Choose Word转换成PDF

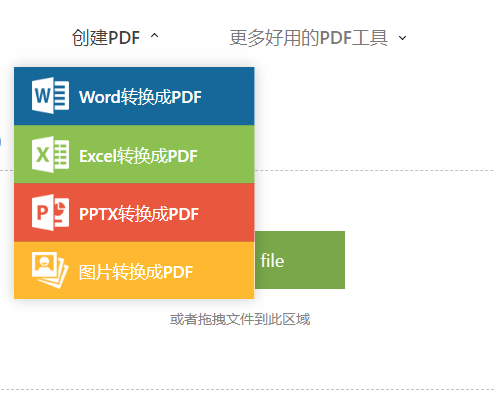(134, 96)
